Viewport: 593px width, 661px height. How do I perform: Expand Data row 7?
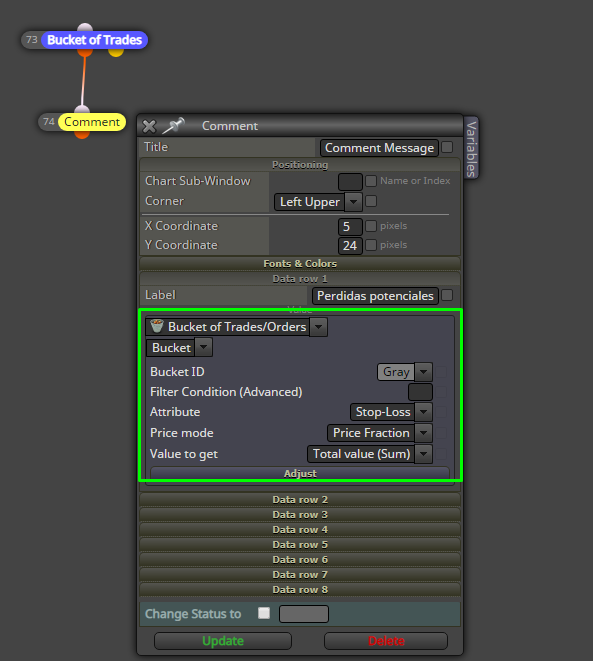(300, 575)
